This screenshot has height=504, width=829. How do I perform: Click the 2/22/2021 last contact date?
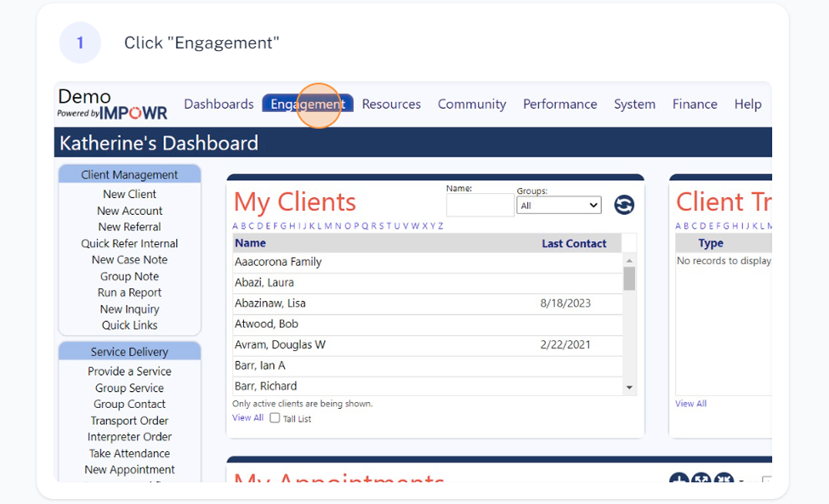(x=565, y=344)
